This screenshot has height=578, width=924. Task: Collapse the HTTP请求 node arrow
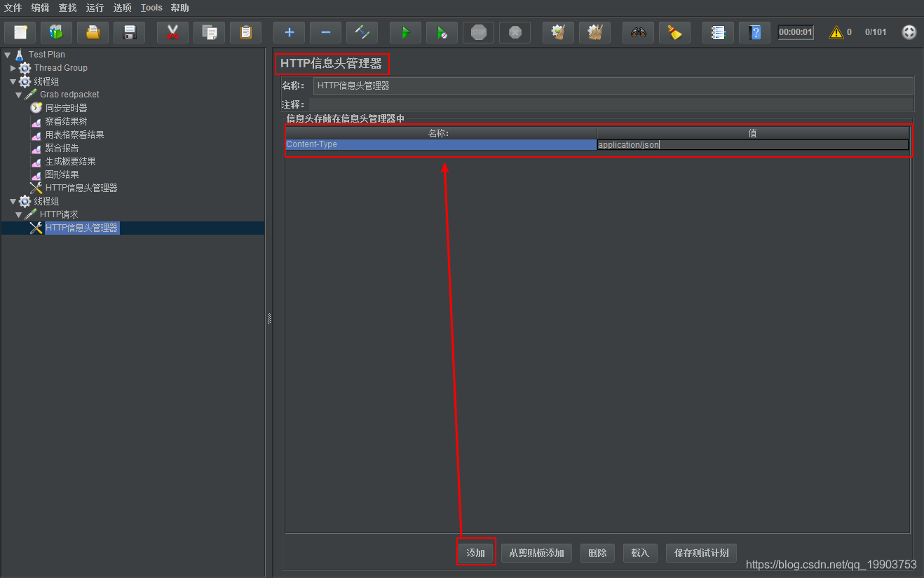[18, 214]
